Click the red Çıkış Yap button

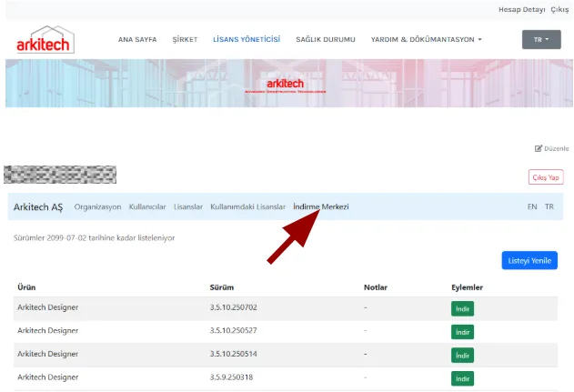[546, 177]
